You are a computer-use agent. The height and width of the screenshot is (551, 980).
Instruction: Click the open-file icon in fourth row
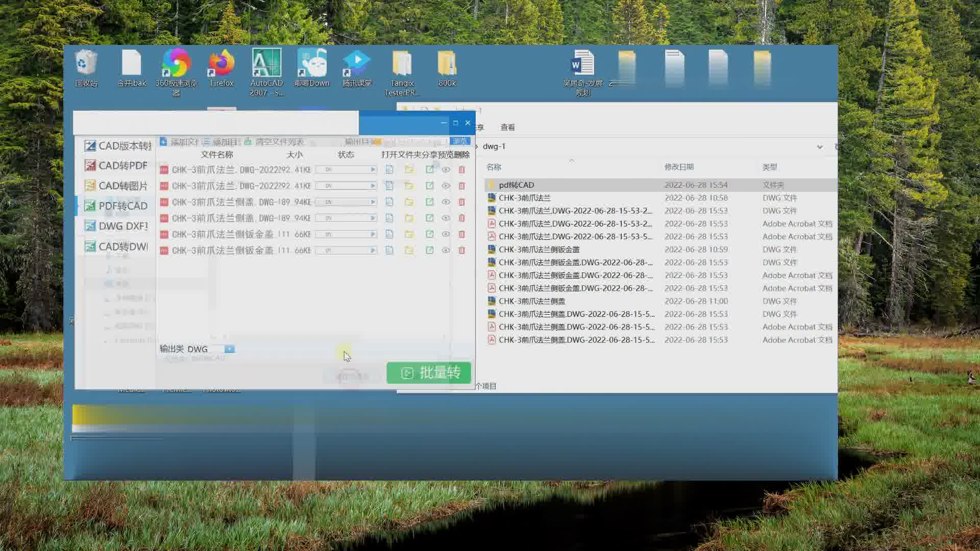(389, 218)
